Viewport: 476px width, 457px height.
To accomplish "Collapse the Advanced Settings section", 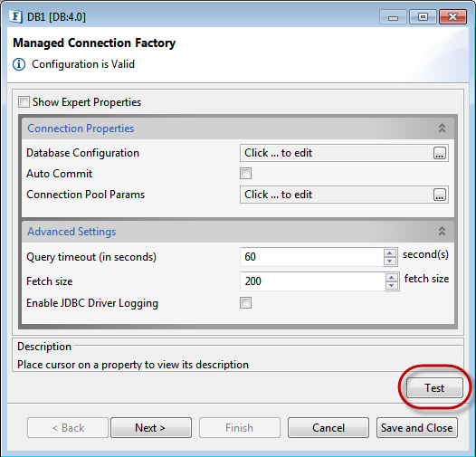I will pyautogui.click(x=442, y=232).
